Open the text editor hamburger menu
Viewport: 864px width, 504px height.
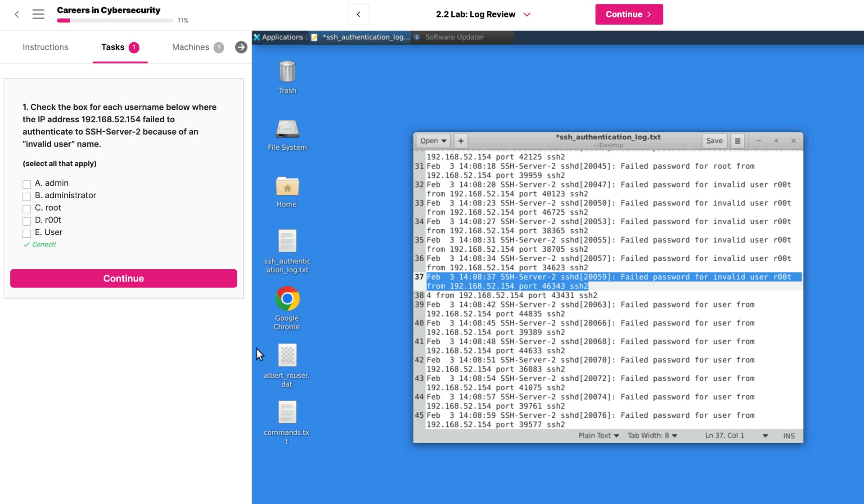738,141
